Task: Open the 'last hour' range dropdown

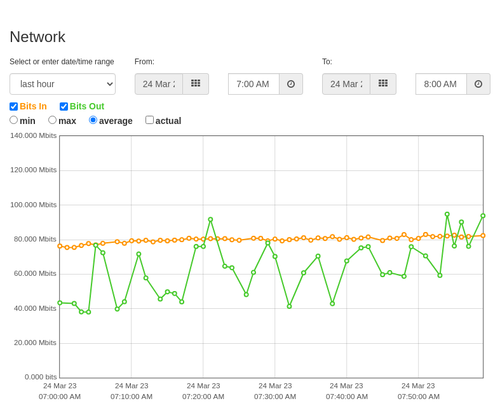Action: pos(63,84)
